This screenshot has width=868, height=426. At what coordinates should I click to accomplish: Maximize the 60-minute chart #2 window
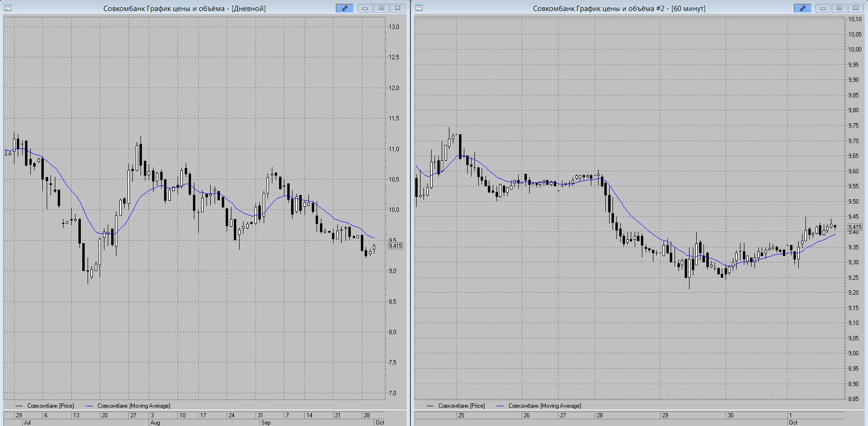pyautogui.click(x=840, y=8)
